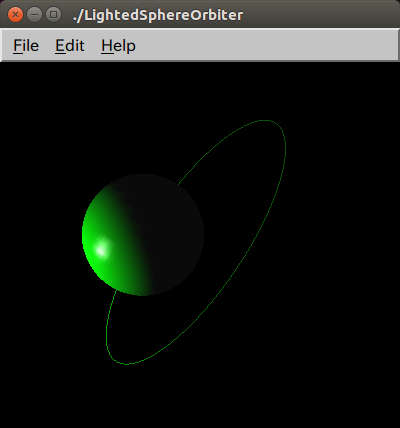Click the ./LightedSphereOrbiter window title text
The height and width of the screenshot is (428, 400).
coord(158,15)
